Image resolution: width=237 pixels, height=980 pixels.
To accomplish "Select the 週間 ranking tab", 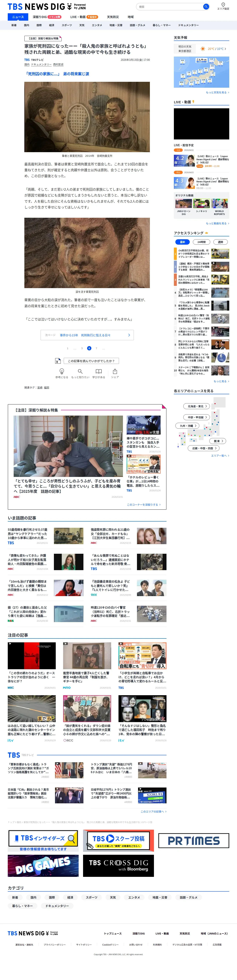I will coord(221,242).
